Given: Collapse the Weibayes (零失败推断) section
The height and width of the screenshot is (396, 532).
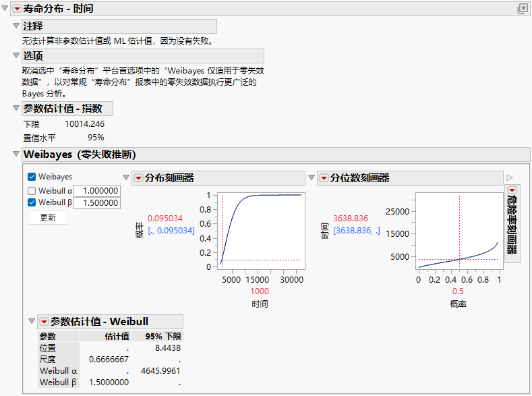Looking at the screenshot, I should pos(16,154).
